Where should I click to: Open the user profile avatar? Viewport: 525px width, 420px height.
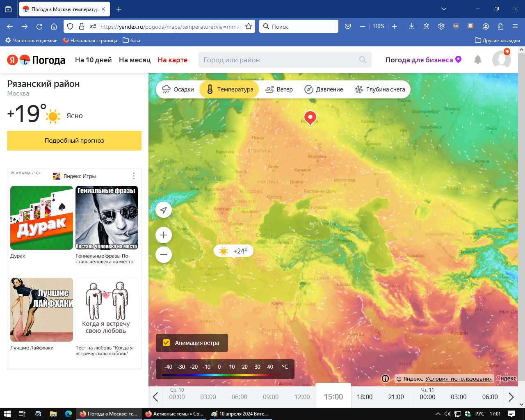click(501, 60)
